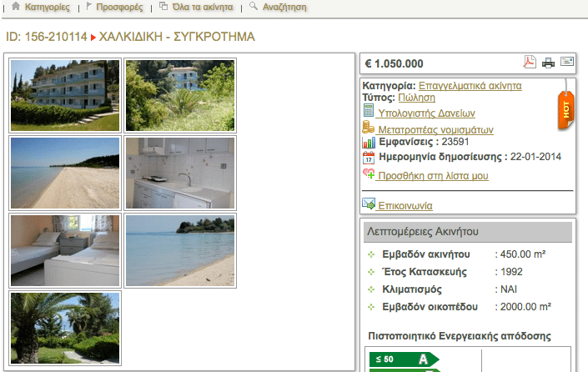
Task: Open the Προσφορές menu item
Action: point(119,8)
